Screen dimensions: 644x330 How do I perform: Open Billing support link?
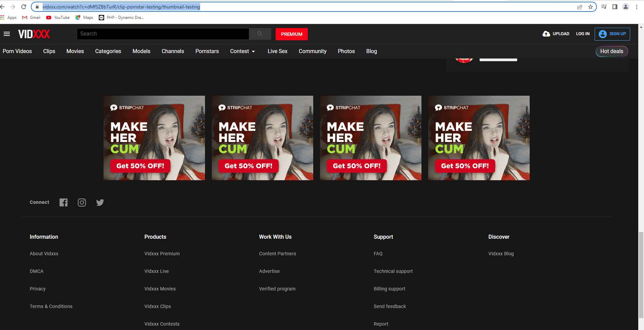(389, 289)
